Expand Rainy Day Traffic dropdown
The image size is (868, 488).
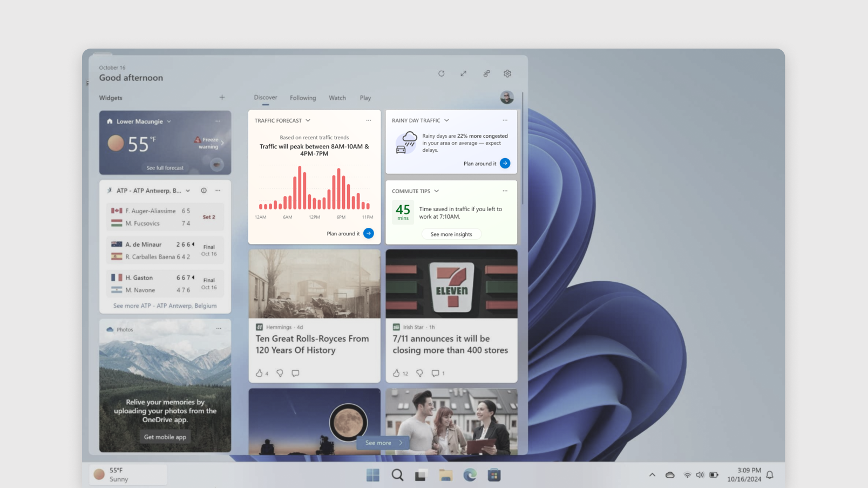(446, 120)
